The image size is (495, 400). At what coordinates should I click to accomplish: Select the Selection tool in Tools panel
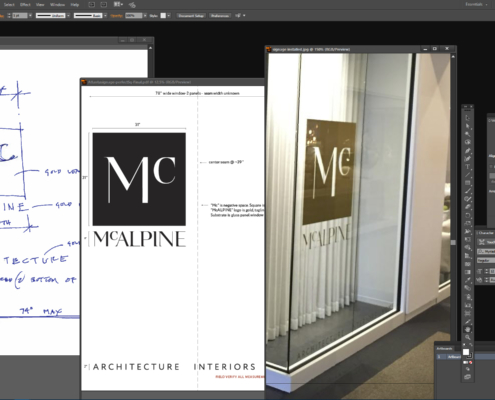pyautogui.click(x=468, y=118)
